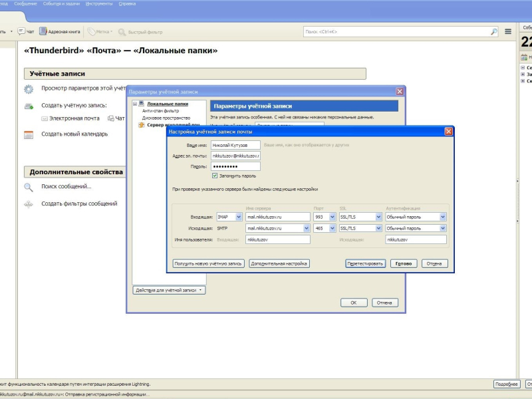Click the Перетестировать button
Image resolution: width=532 pixels, height=399 pixels.
click(365, 263)
